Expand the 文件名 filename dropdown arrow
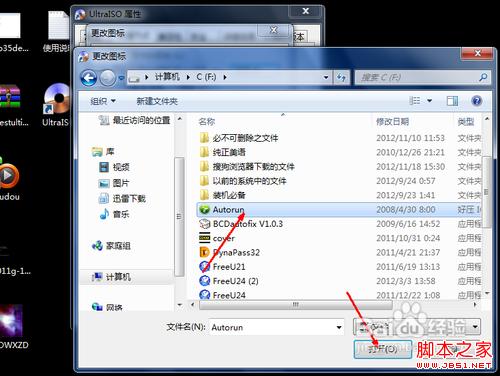Image resolution: width=500 pixels, height=376 pixels. 339,327
